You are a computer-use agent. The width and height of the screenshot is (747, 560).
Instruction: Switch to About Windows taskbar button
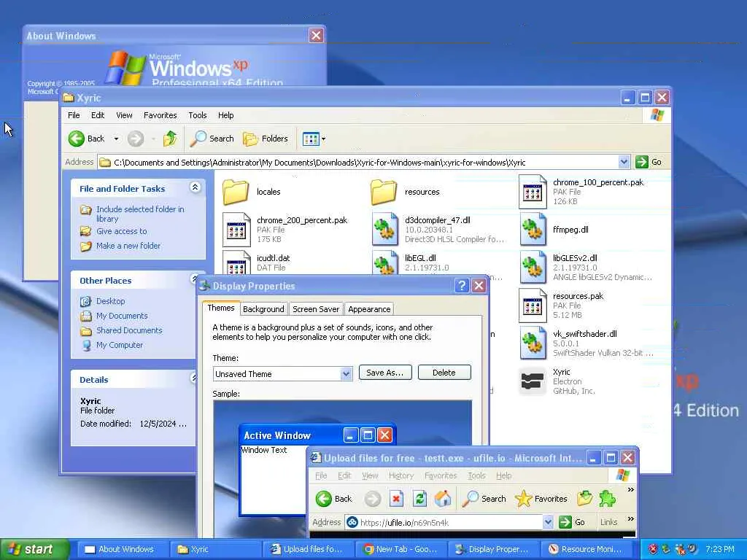(x=123, y=550)
